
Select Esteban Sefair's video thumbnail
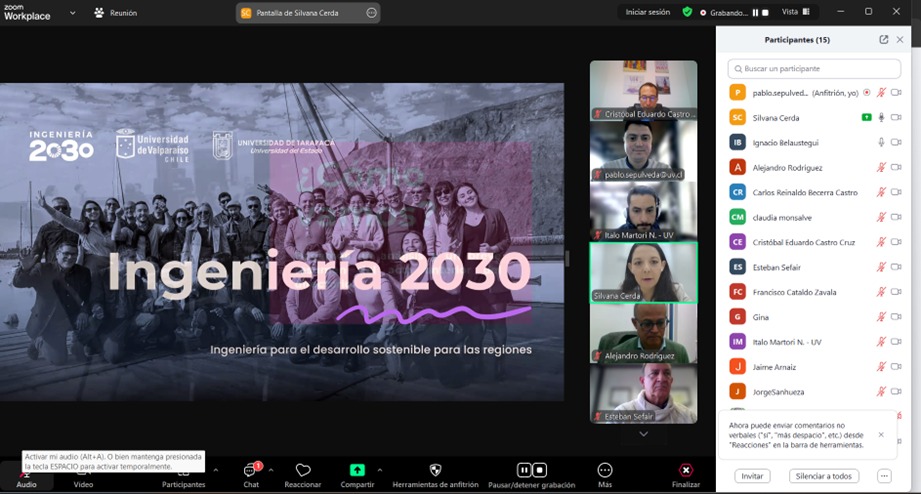click(644, 394)
